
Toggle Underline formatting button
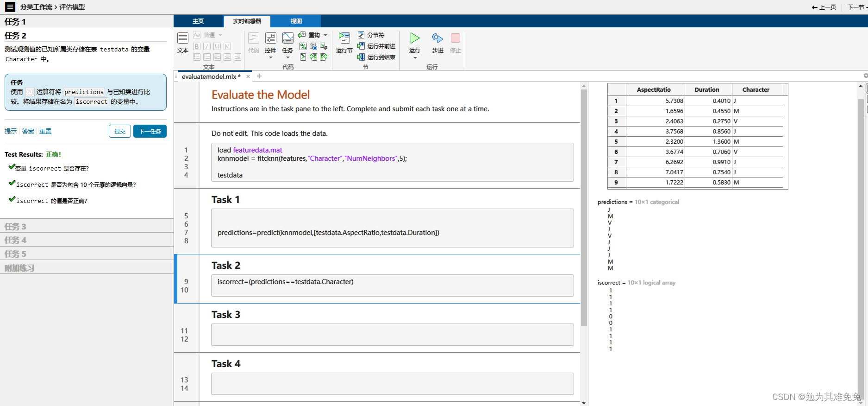tap(217, 46)
